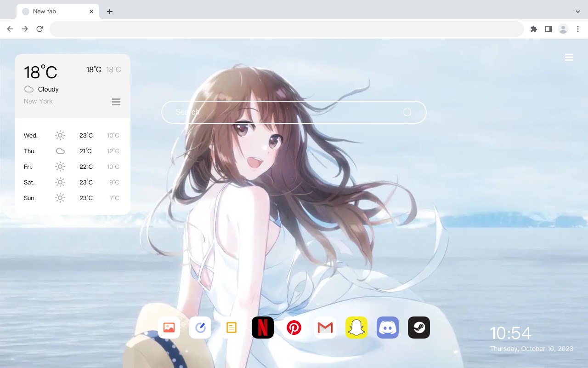This screenshot has height=368, width=588.
Task: Click the New York location label
Action: click(38, 101)
